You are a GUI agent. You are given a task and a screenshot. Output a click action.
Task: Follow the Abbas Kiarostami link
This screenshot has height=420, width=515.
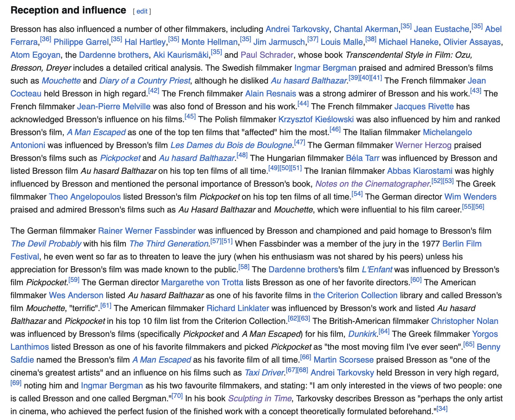pos(420,171)
